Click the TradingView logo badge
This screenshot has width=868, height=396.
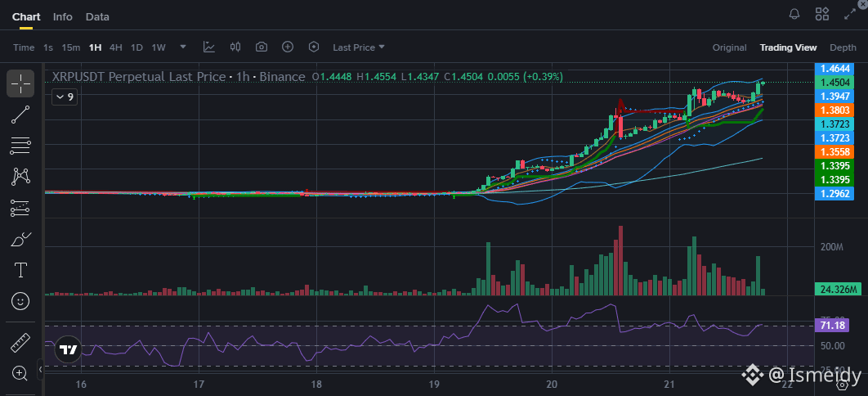(x=69, y=349)
